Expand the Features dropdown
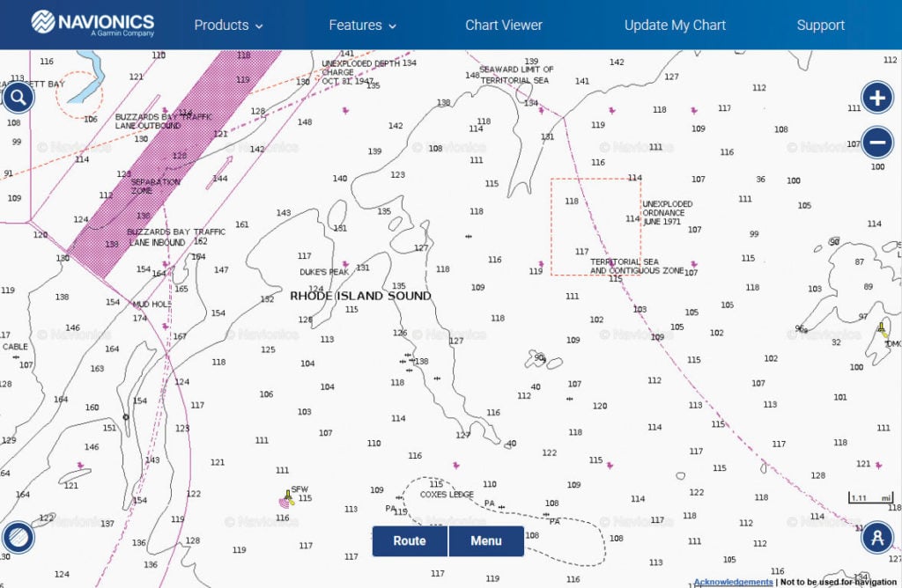This screenshot has height=588, width=902. point(362,26)
